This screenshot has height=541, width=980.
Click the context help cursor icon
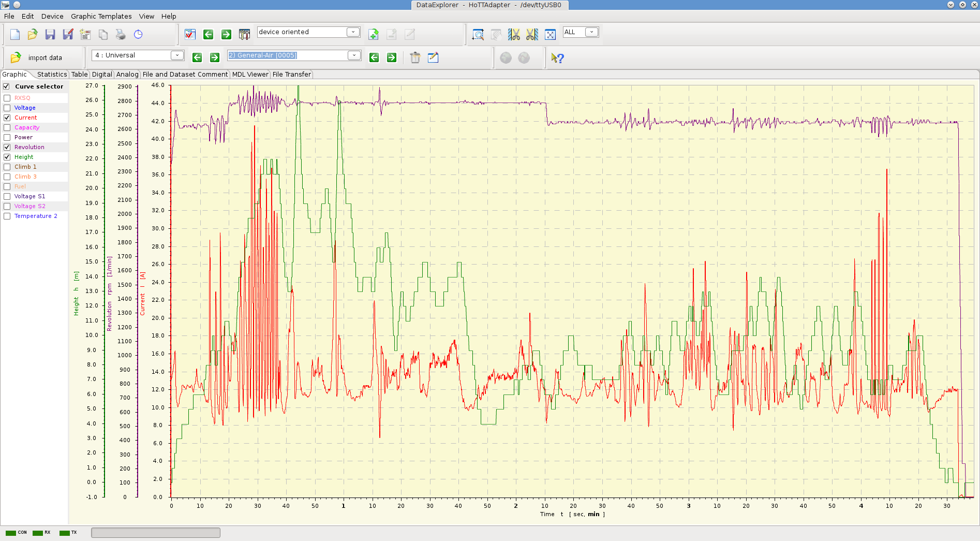click(x=557, y=58)
